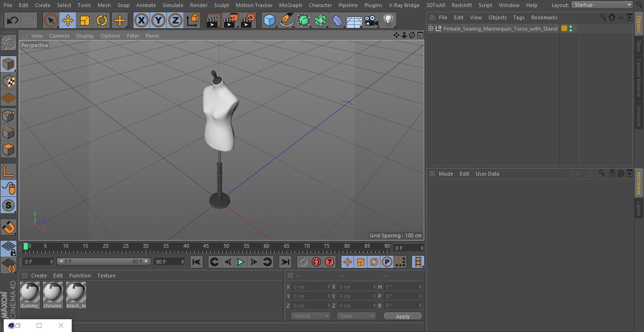Activate the Rotate tool
The image size is (644, 332).
[102, 20]
